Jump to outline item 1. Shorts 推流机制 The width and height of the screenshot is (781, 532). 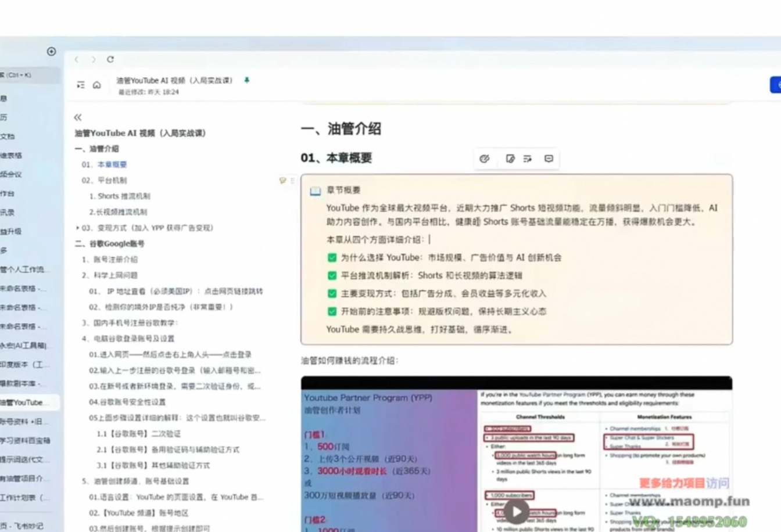[120, 196]
